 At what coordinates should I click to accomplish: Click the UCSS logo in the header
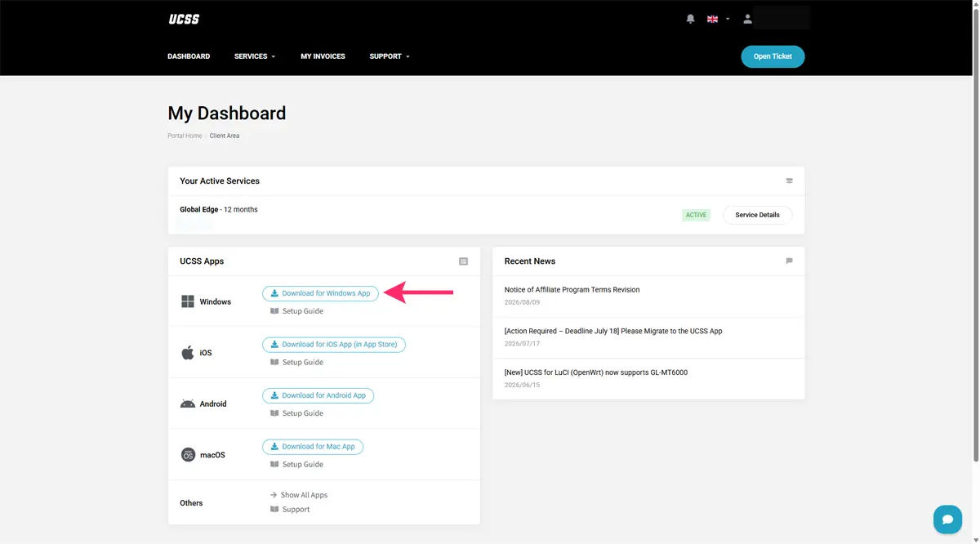[184, 19]
